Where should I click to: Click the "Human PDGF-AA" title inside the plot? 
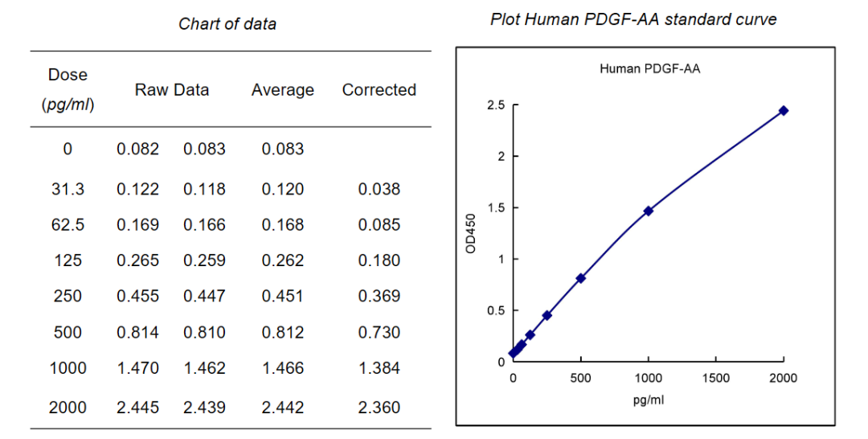[649, 69]
